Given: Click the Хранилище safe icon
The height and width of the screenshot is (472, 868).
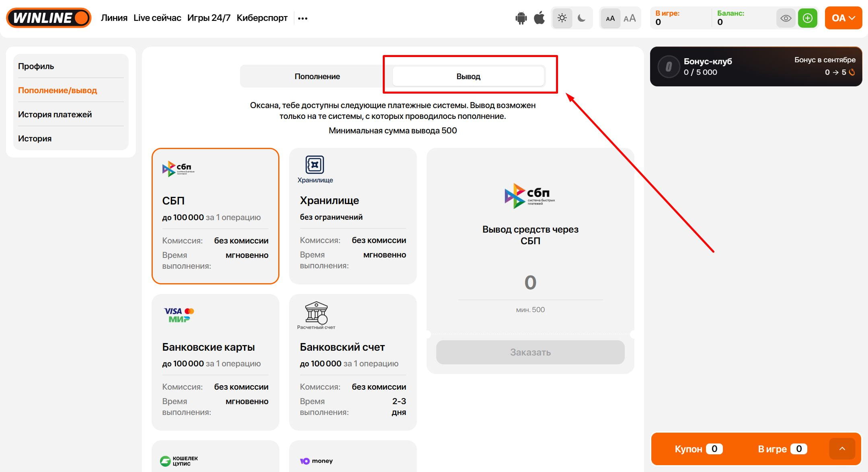Looking at the screenshot, I should pyautogui.click(x=315, y=165).
